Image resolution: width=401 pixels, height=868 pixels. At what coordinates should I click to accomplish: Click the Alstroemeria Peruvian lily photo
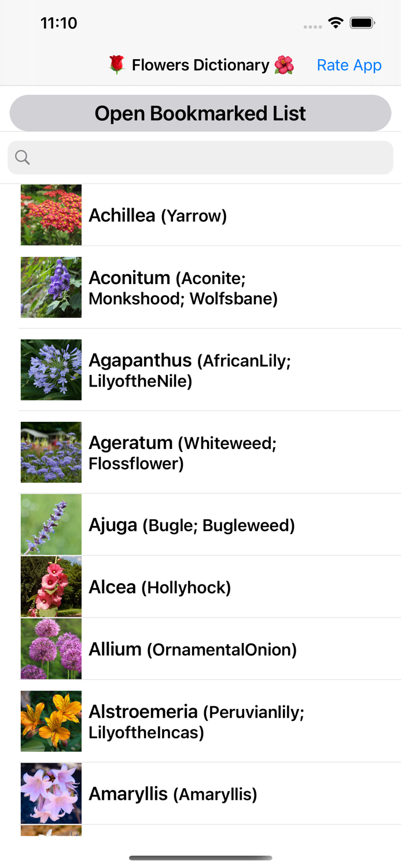point(51,721)
